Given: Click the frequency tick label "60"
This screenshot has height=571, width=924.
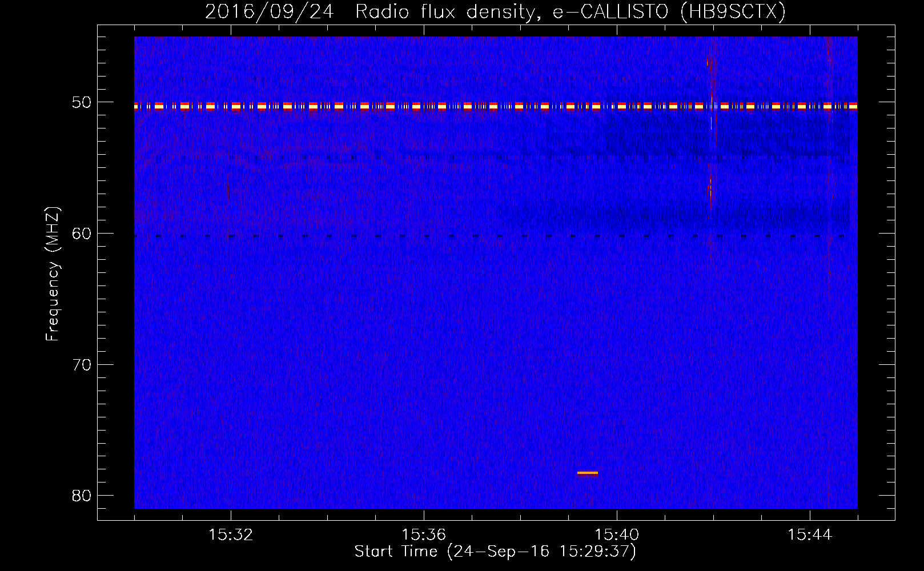Looking at the screenshot, I should tap(82, 233).
